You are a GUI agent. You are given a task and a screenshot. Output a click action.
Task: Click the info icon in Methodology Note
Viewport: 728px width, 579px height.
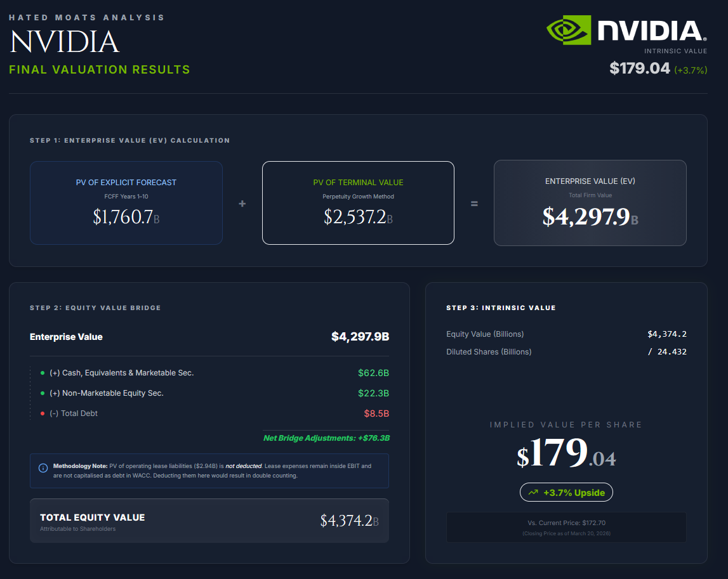(43, 468)
